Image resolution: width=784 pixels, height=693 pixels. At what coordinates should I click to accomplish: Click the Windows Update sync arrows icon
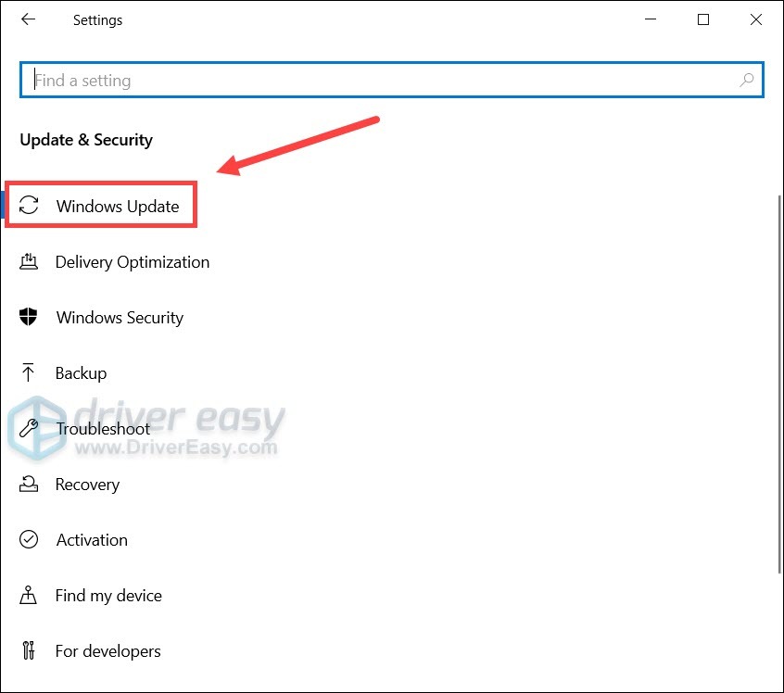pyautogui.click(x=29, y=206)
